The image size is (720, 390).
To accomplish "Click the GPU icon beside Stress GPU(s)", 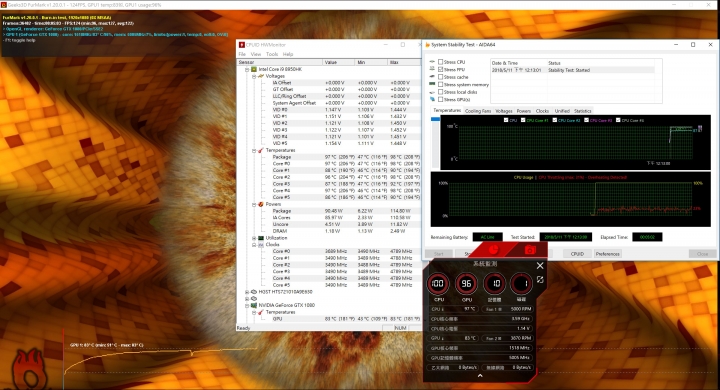I will click(x=432, y=99).
